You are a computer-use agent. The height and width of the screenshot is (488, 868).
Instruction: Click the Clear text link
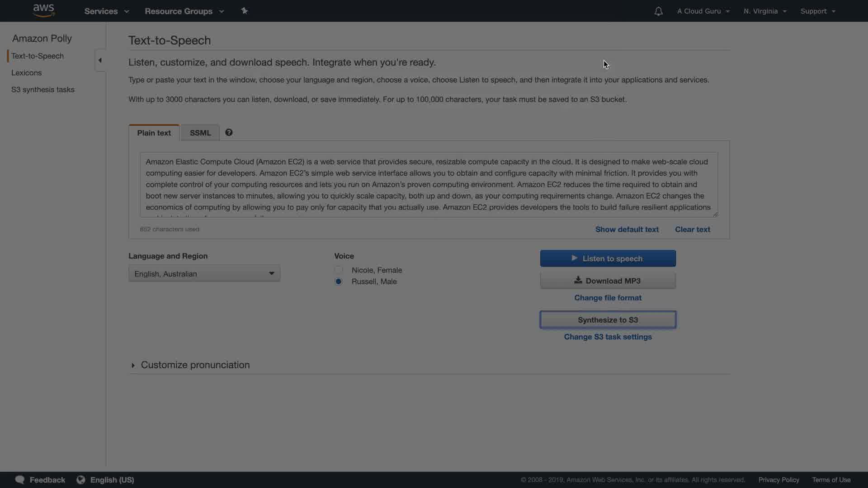(x=692, y=230)
